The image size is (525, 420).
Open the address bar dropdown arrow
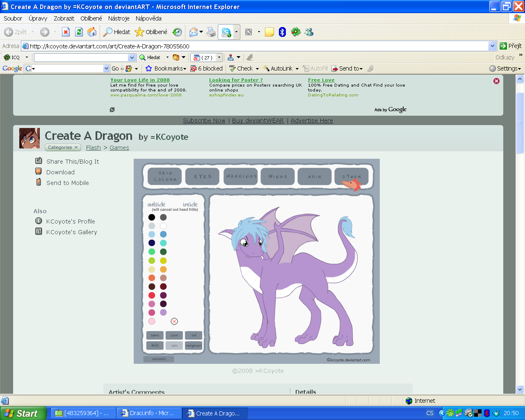tap(492, 46)
